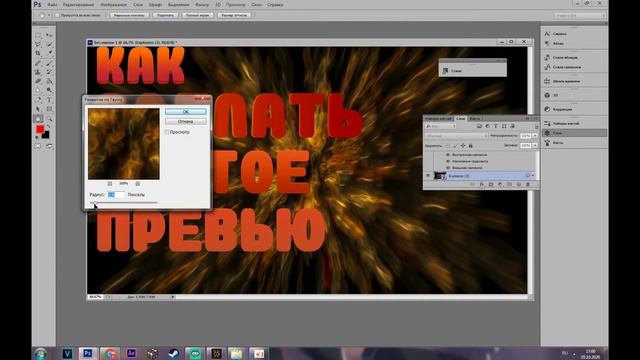This screenshot has width=640, height=360.
Task: Enable the Просмотр preview checkbox
Action: pyautogui.click(x=167, y=132)
